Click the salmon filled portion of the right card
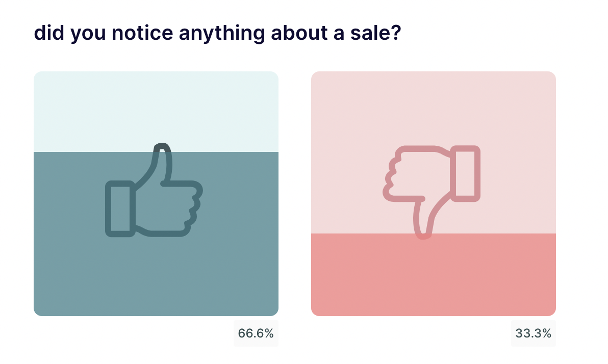Screen dimensions: 608x364 point(434,274)
